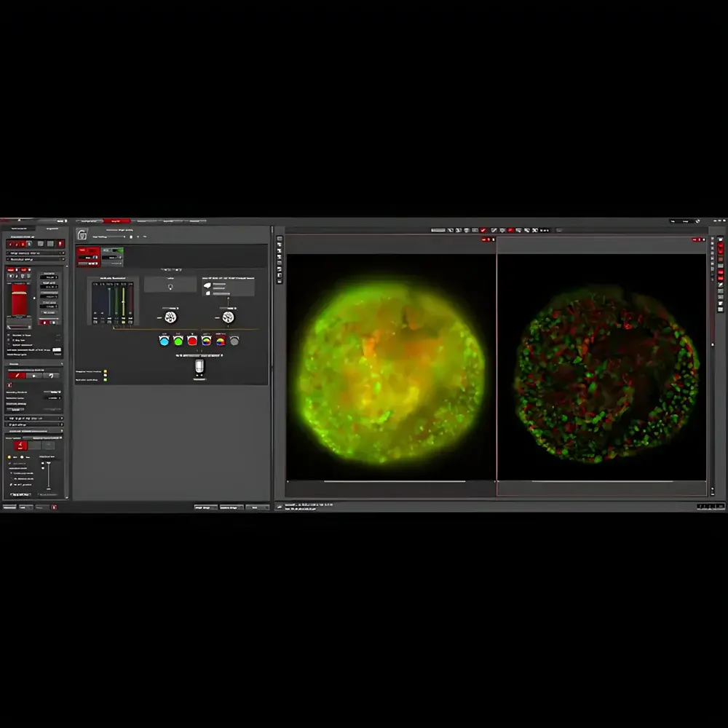Switch to the left panel's second tab
The width and height of the screenshot is (728, 728).
[x=52, y=229]
